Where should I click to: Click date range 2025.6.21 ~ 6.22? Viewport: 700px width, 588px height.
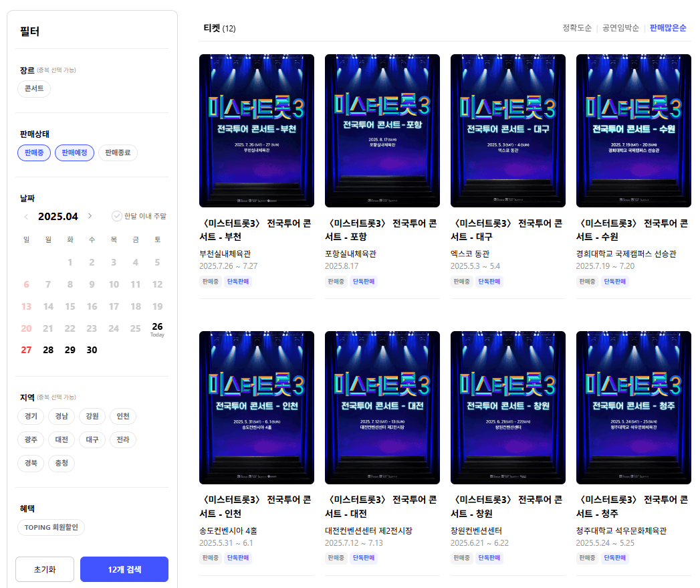click(x=480, y=543)
